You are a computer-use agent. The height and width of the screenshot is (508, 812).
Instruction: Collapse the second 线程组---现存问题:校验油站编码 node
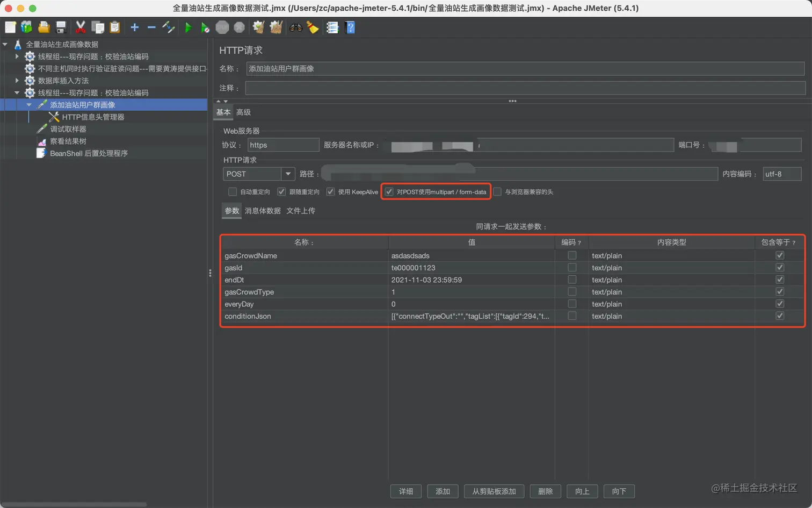(x=17, y=92)
